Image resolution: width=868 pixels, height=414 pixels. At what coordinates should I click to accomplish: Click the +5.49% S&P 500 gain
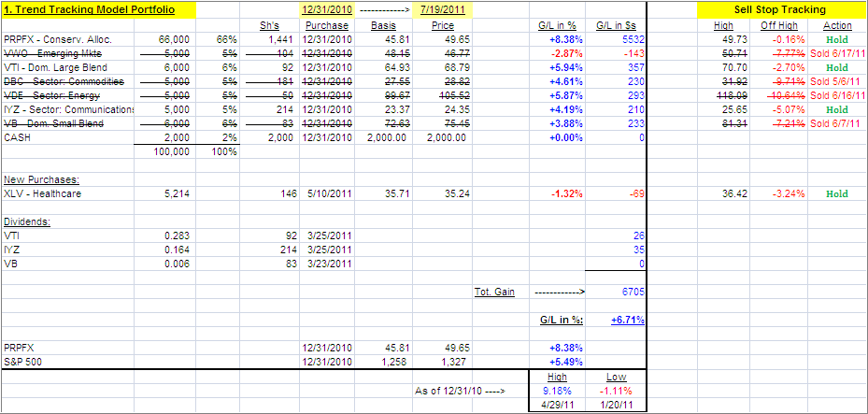566,362
